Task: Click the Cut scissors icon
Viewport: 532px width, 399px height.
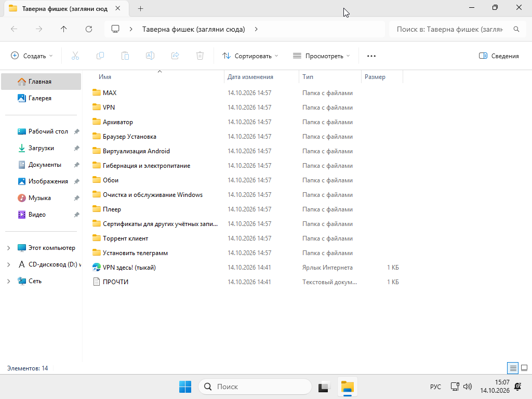Action: [x=75, y=56]
